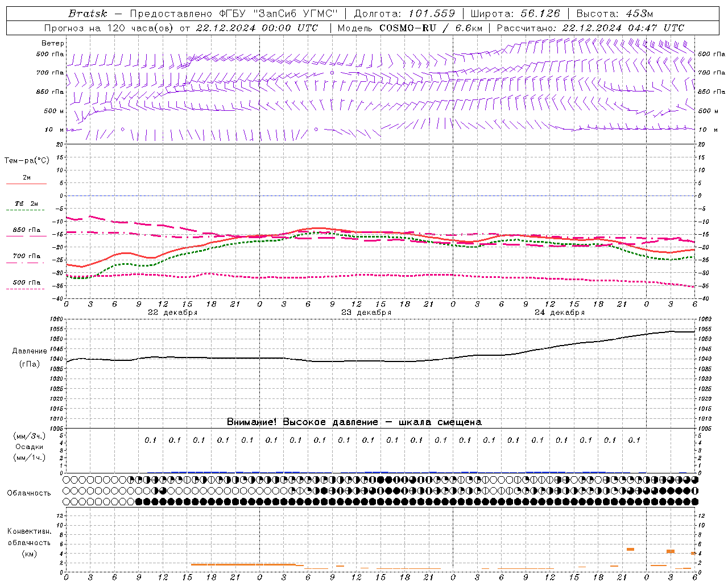Click the (мм/1ч.) precipitation unit label

pos(30,458)
